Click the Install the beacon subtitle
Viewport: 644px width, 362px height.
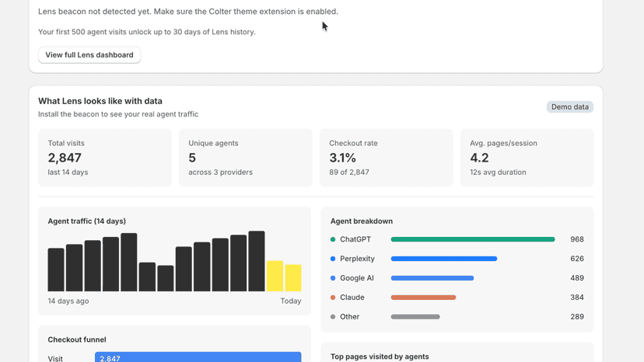click(118, 114)
